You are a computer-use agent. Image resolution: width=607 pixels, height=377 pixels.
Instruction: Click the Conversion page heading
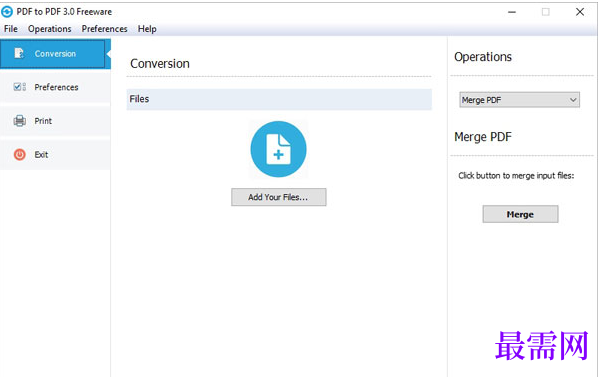tap(160, 63)
